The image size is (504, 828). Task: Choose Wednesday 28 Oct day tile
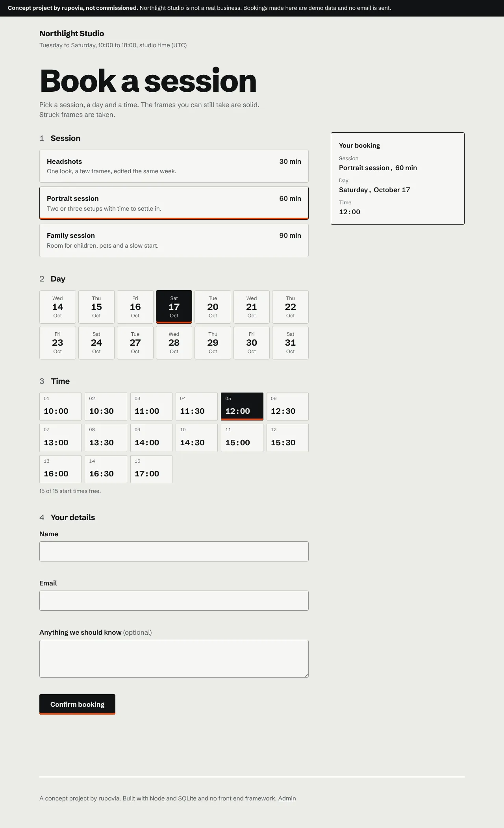click(x=174, y=343)
